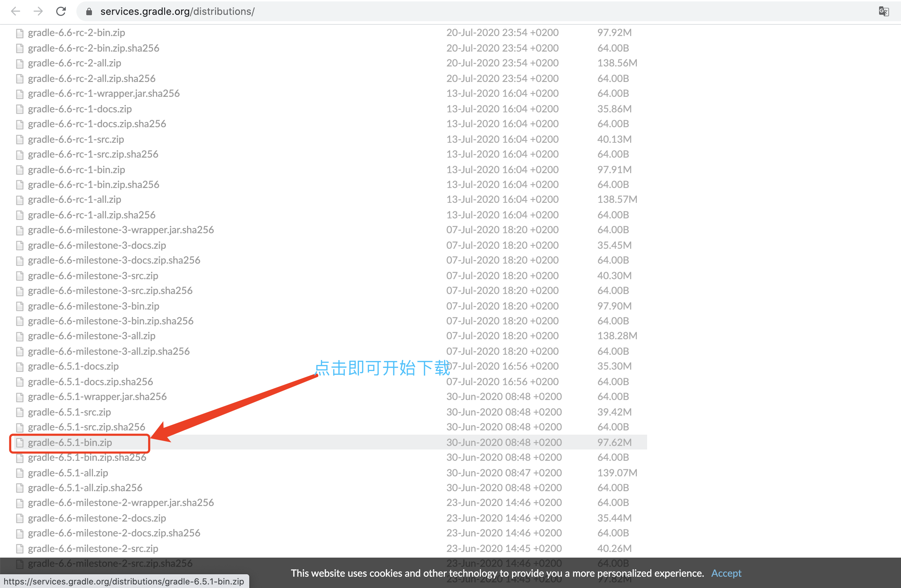The image size is (901, 588).
Task: Click file icon beside gradle-6.6-milestone-3-src.zip
Action: click(x=20, y=276)
